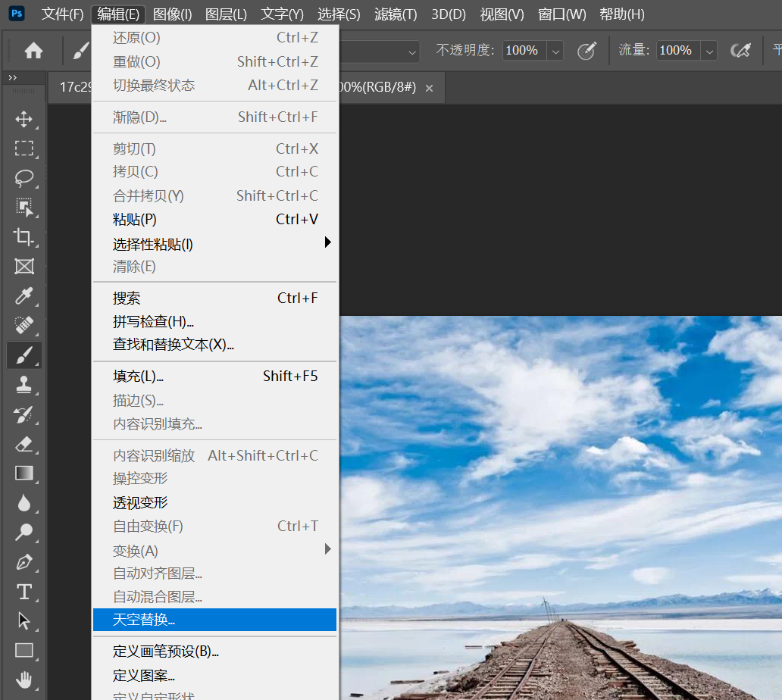
Task: Select the Move tool
Action: point(24,119)
